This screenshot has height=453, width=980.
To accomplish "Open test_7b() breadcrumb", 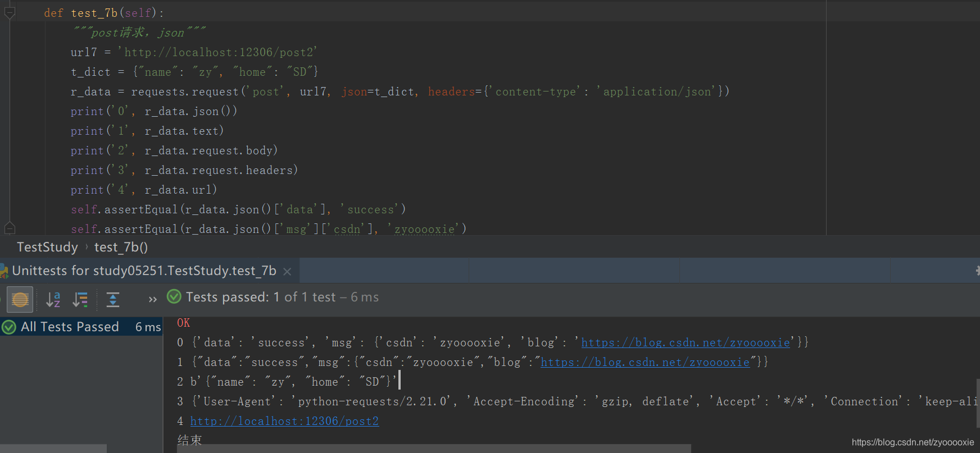I will [x=121, y=247].
